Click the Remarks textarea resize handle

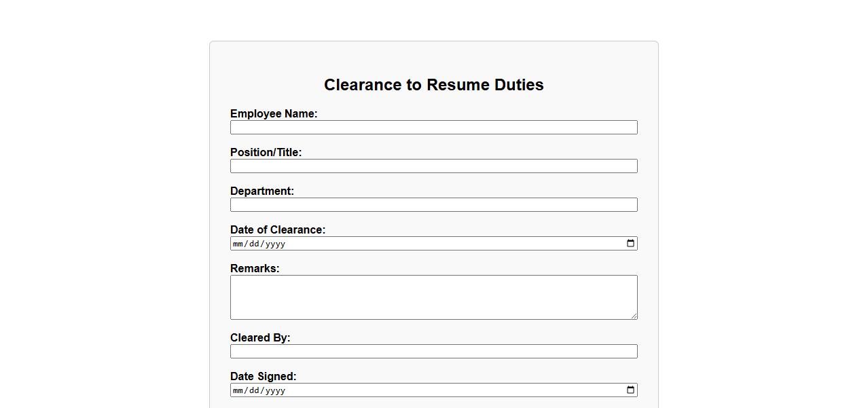[634, 316]
